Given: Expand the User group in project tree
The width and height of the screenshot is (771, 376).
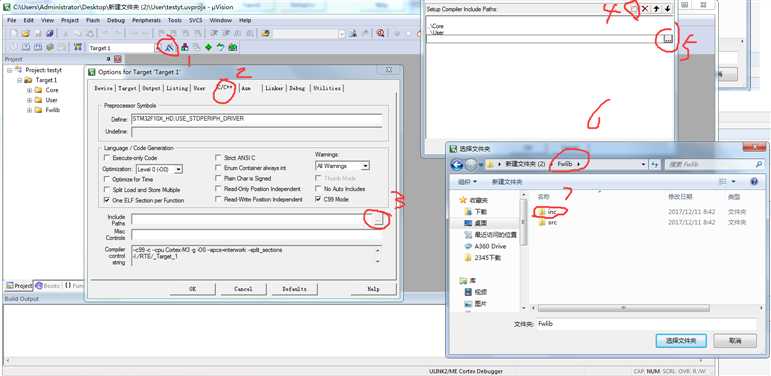Looking at the screenshot, I should pos(30,100).
